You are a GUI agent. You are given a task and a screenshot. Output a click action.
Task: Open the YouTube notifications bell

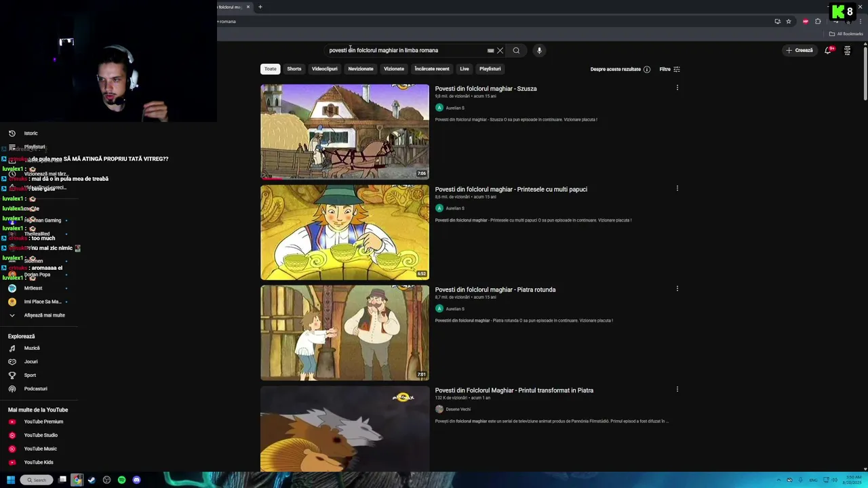coord(828,50)
